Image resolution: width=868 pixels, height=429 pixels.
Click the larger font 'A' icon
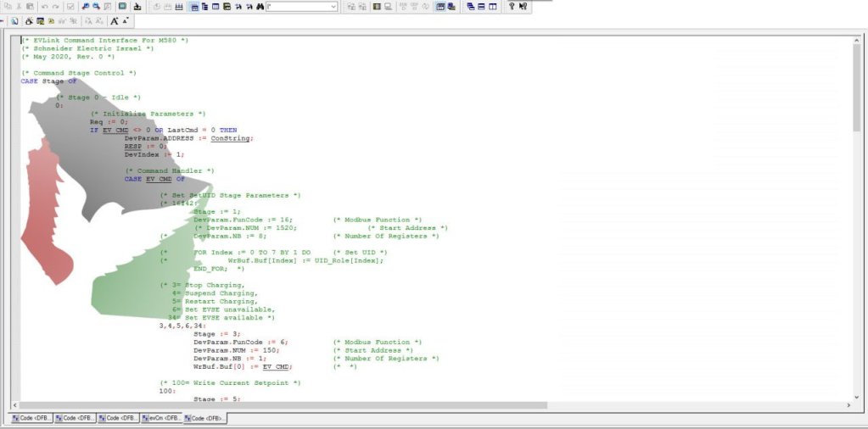tap(114, 21)
